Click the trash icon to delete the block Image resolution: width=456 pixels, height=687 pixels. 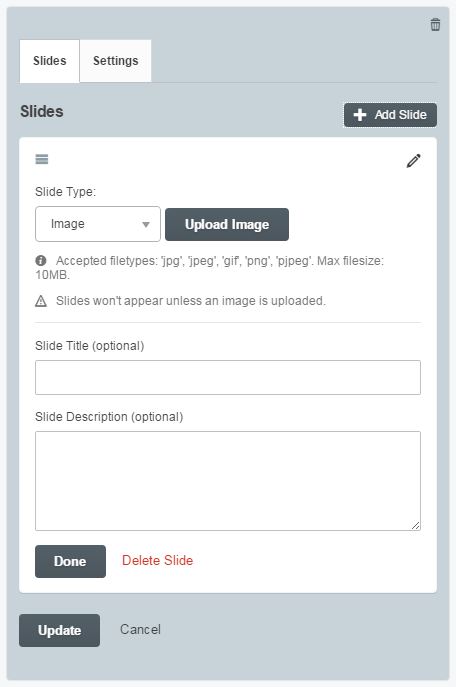click(x=435, y=25)
